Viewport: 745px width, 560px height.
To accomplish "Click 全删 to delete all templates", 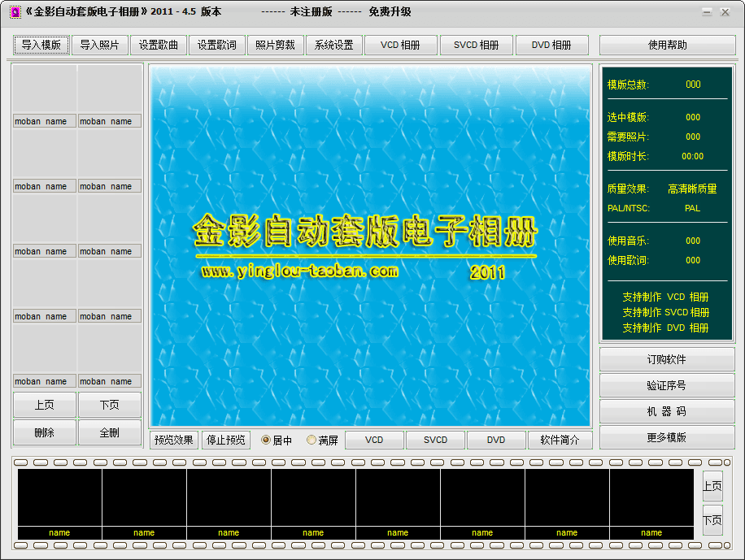I will (109, 432).
